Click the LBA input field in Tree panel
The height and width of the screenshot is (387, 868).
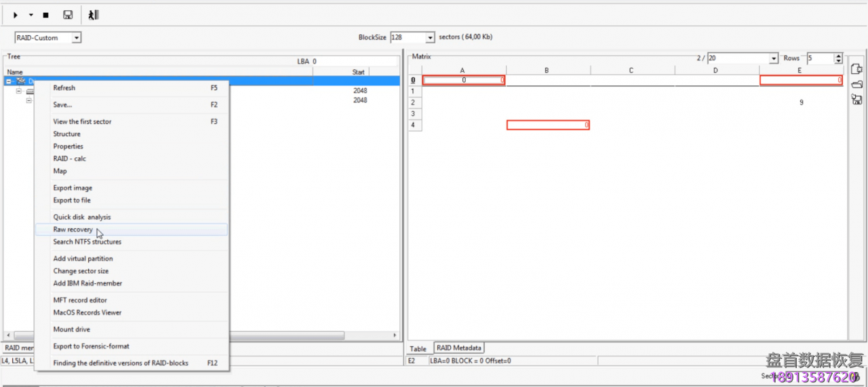click(353, 61)
